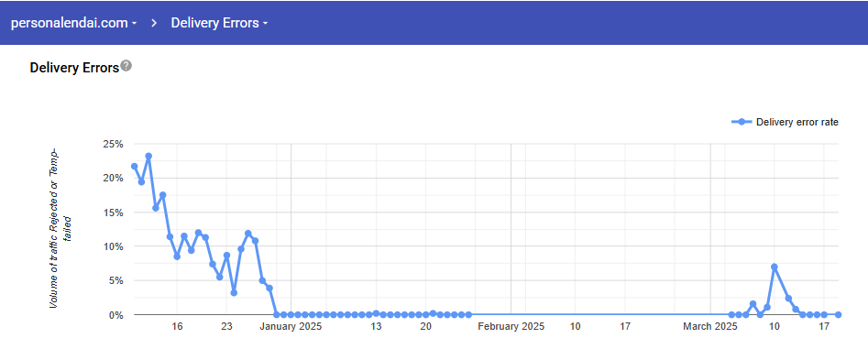
Task: Click the March 2025 axis label
Action: pyautogui.click(x=710, y=326)
